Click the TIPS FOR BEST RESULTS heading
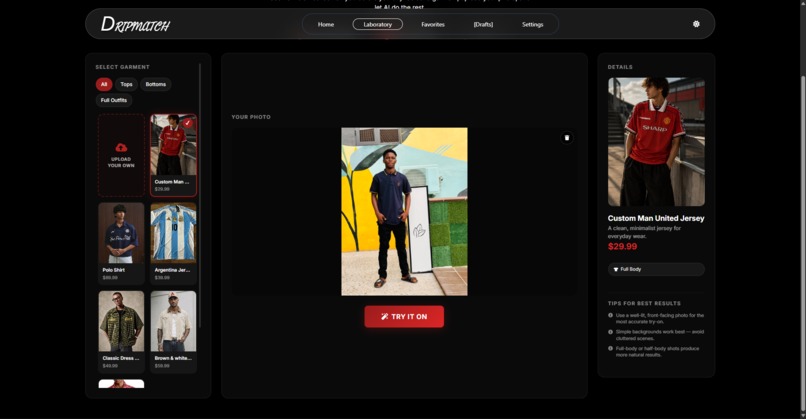This screenshot has width=806, height=419. (644, 303)
